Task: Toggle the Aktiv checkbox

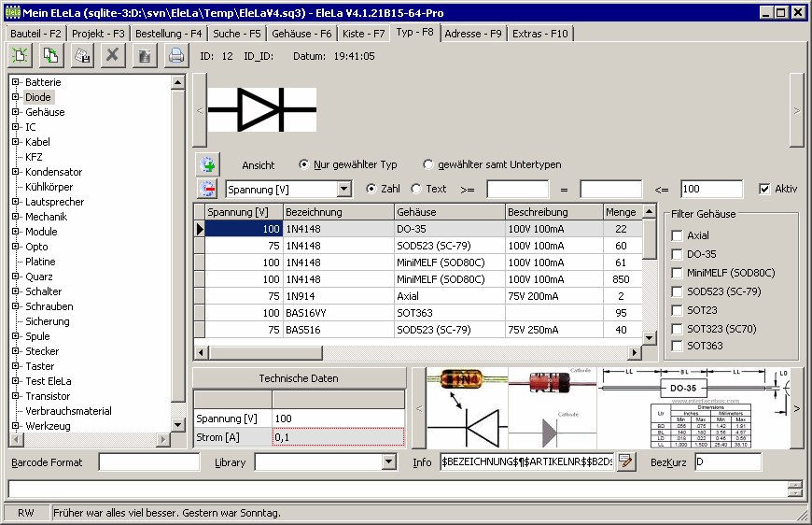Action: click(765, 189)
